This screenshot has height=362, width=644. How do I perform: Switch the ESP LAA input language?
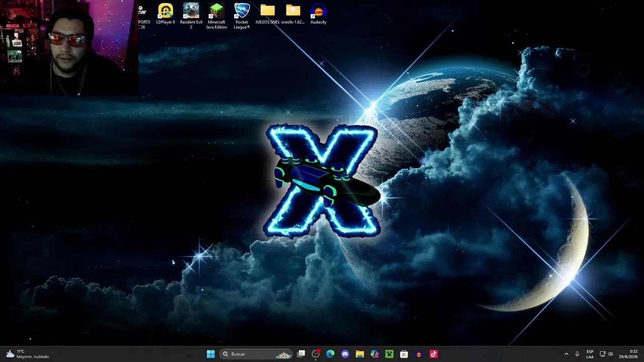click(x=590, y=354)
